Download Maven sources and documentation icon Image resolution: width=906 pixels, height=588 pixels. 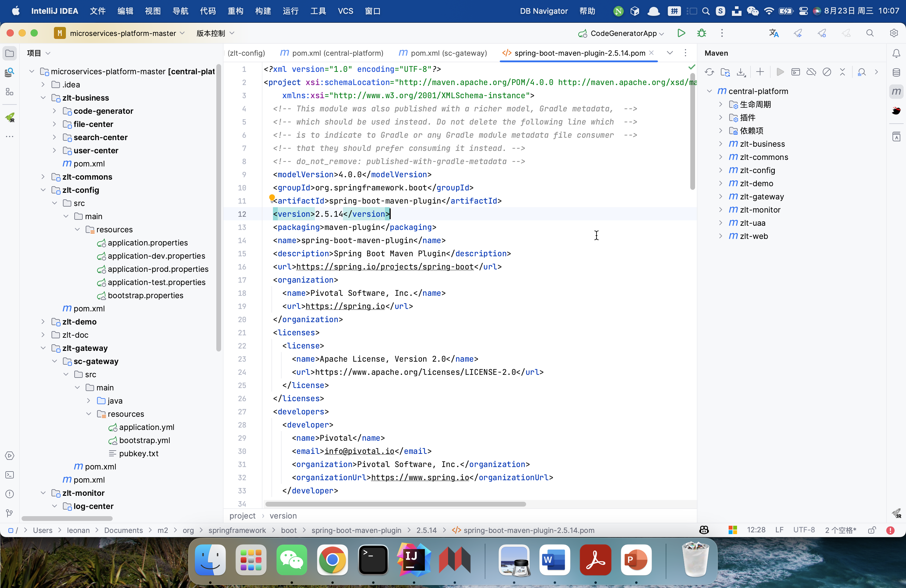[x=741, y=72]
